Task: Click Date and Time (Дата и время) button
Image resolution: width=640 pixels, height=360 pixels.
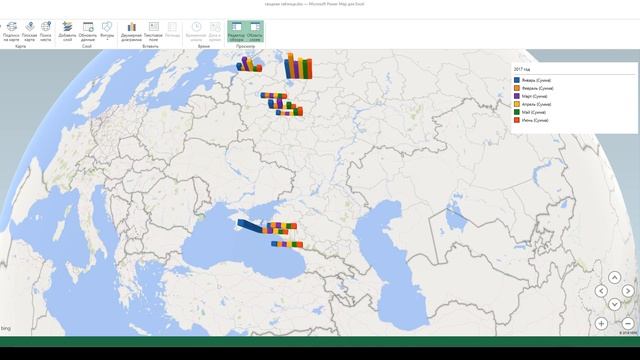Action: tap(215, 31)
